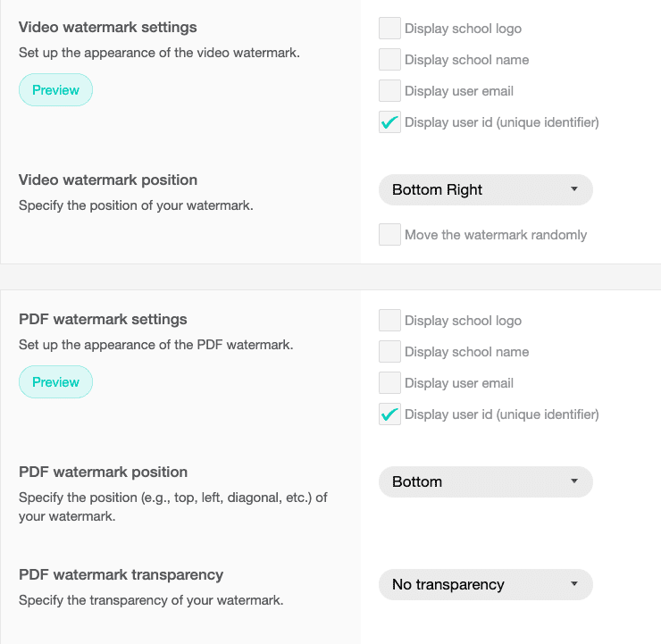Open the PDF watermark position dropdown

coord(486,481)
